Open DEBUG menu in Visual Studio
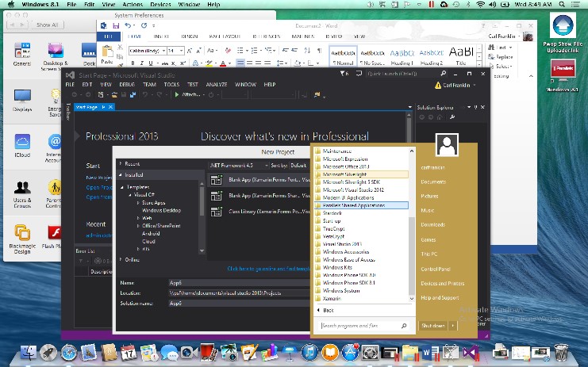Image resolution: width=588 pixels, height=367 pixels. 127,85
